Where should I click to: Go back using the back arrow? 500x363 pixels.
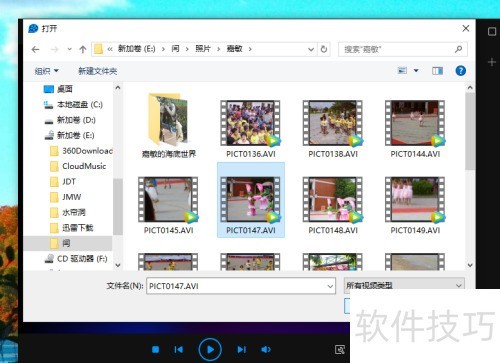coord(35,50)
